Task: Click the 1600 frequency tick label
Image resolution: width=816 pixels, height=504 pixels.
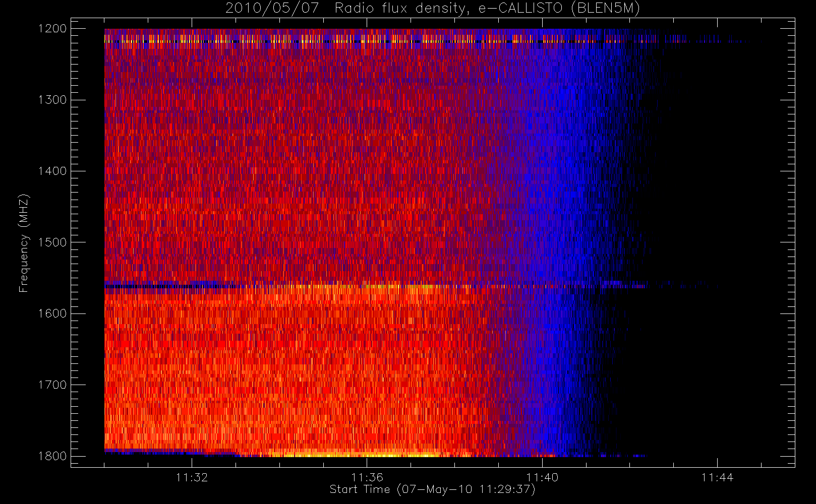Action: tap(52, 313)
